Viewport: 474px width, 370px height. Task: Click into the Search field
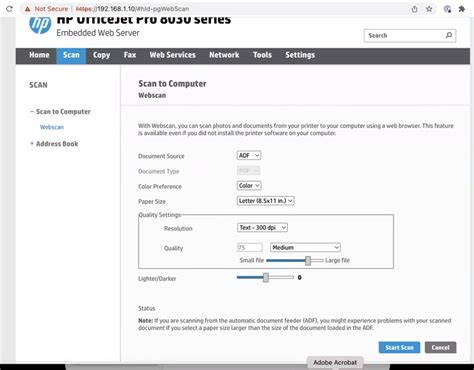coord(410,36)
